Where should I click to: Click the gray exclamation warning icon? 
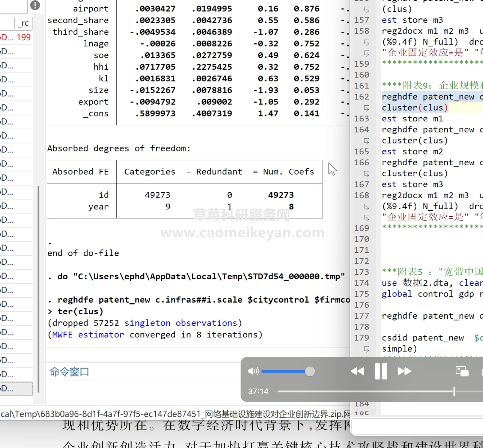click(x=35, y=5)
